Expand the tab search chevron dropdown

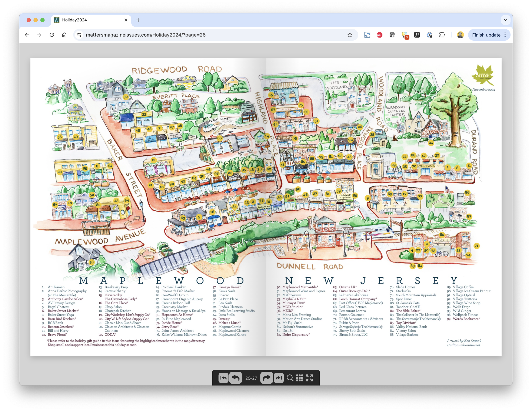pos(505,20)
